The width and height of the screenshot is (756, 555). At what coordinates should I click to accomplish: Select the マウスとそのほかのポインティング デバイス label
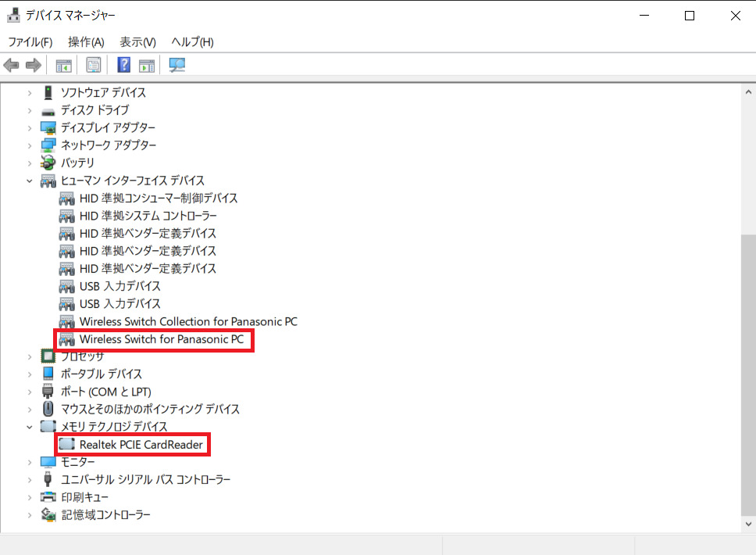tap(150, 410)
